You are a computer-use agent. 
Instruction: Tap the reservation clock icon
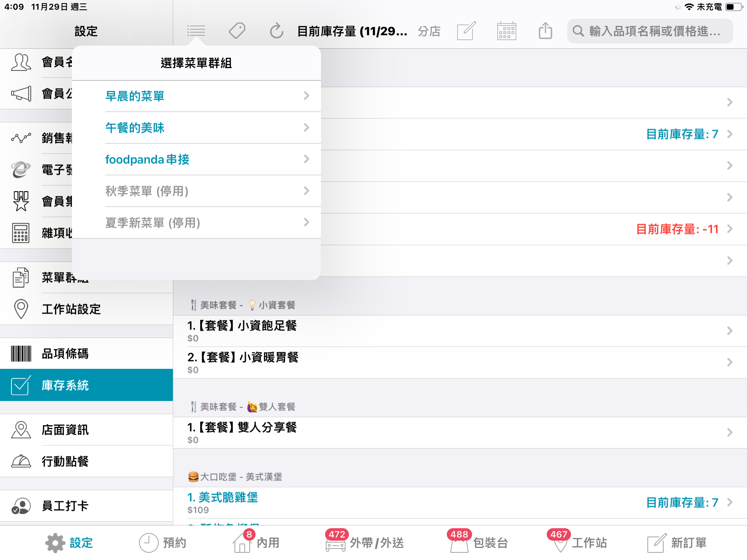pos(149,543)
